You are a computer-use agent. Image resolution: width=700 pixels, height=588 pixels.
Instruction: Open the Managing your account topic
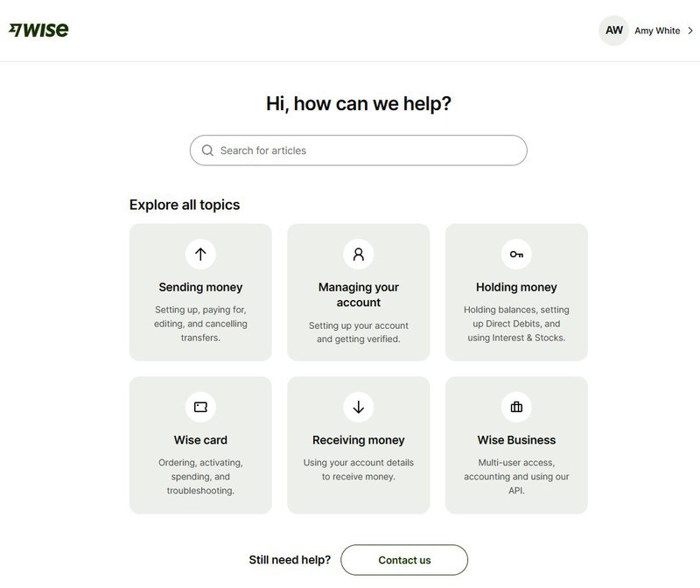click(359, 293)
